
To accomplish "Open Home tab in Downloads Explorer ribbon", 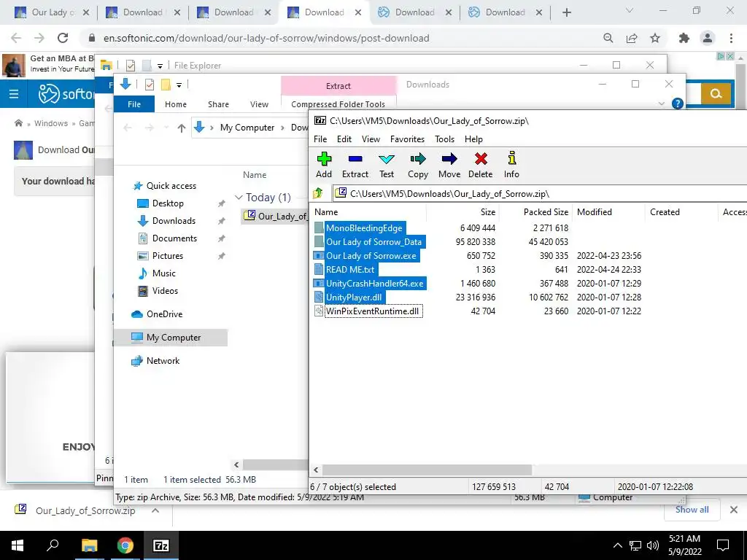I will click(175, 104).
